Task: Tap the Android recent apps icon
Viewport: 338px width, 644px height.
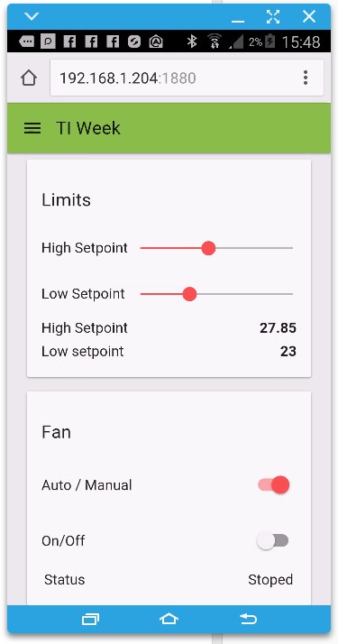Action: [x=90, y=619]
